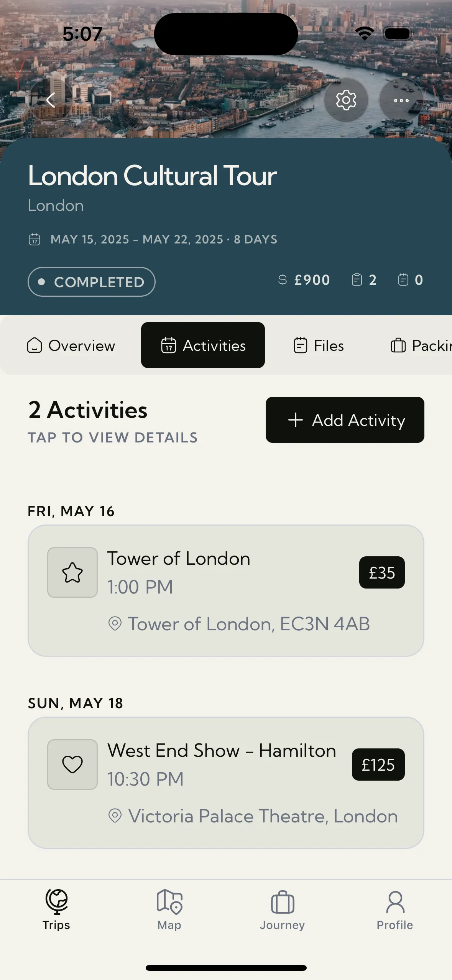The width and height of the screenshot is (452, 980).
Task: Open the Packing tab
Action: click(421, 345)
